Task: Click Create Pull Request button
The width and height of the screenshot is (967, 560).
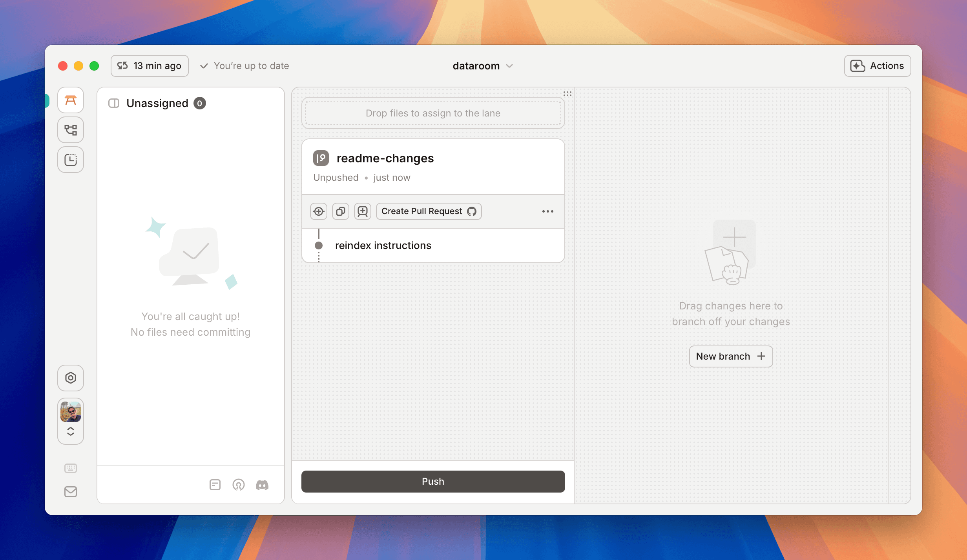Action: (429, 211)
